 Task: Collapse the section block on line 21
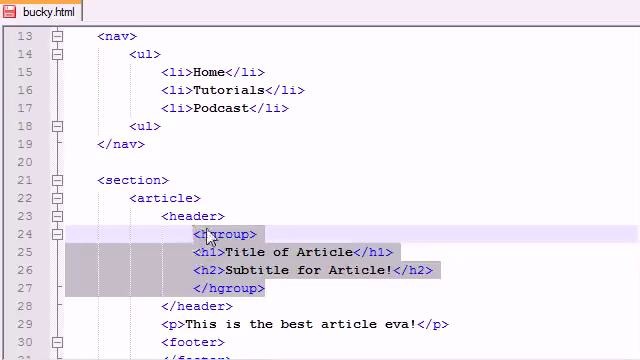(x=57, y=180)
